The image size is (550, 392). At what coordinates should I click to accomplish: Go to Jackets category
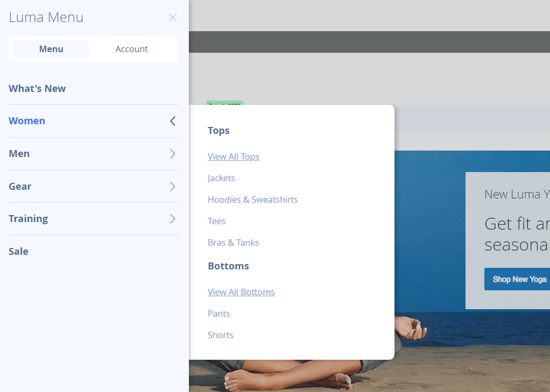(221, 178)
